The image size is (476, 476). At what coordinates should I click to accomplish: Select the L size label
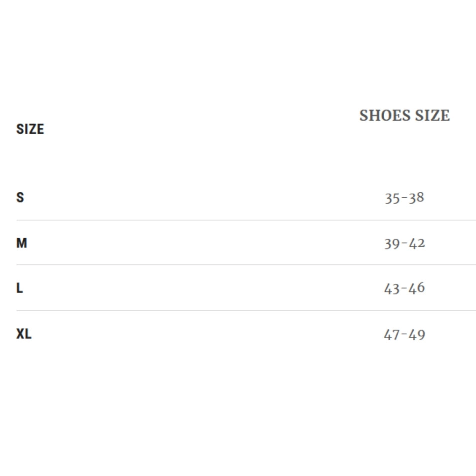coord(20,288)
